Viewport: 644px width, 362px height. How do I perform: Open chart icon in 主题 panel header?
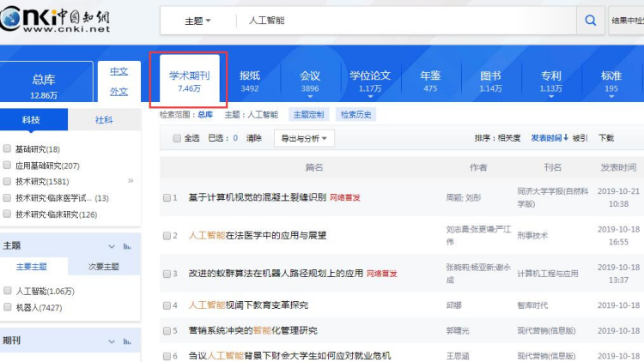[127, 245]
